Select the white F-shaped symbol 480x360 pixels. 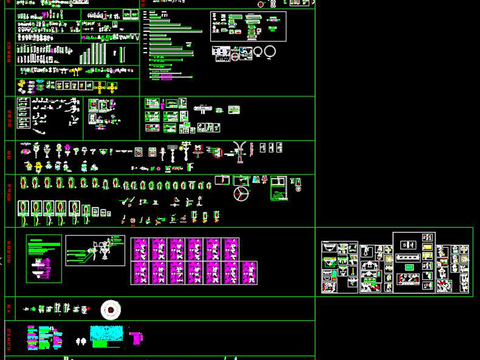(x=190, y=167)
